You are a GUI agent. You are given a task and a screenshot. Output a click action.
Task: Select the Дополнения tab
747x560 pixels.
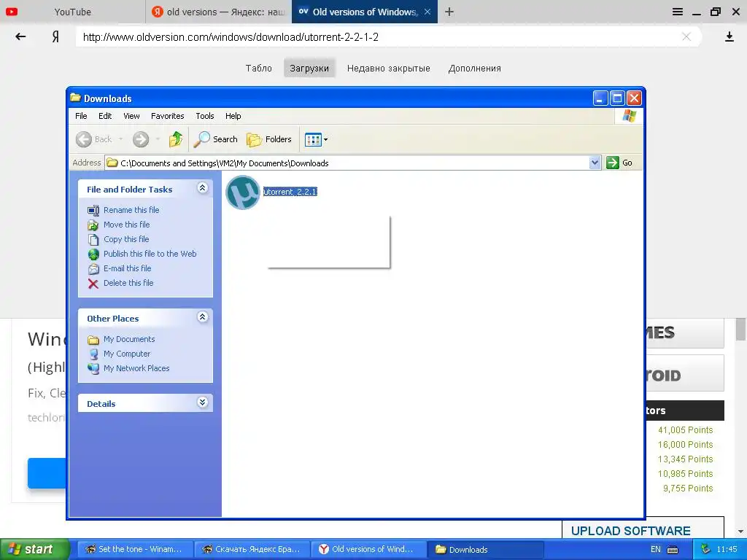(474, 68)
